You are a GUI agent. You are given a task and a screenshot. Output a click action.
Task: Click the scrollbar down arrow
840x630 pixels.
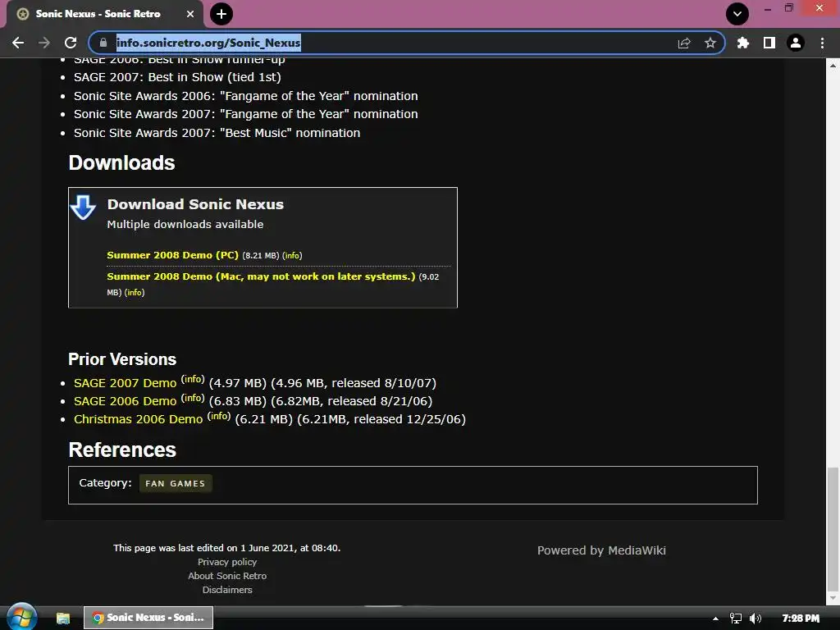pos(833,597)
